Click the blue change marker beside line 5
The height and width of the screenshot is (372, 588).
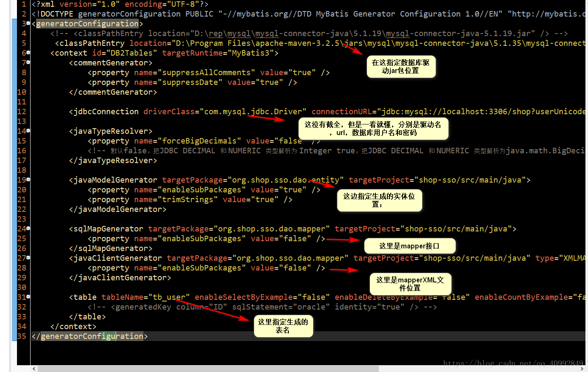[14, 43]
